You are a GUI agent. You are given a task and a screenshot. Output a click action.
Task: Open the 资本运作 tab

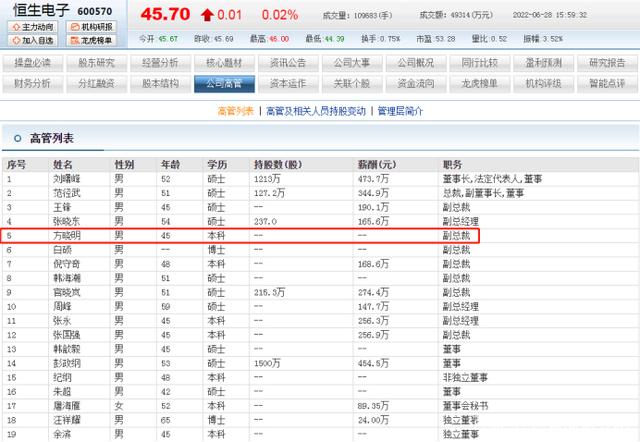(x=288, y=84)
